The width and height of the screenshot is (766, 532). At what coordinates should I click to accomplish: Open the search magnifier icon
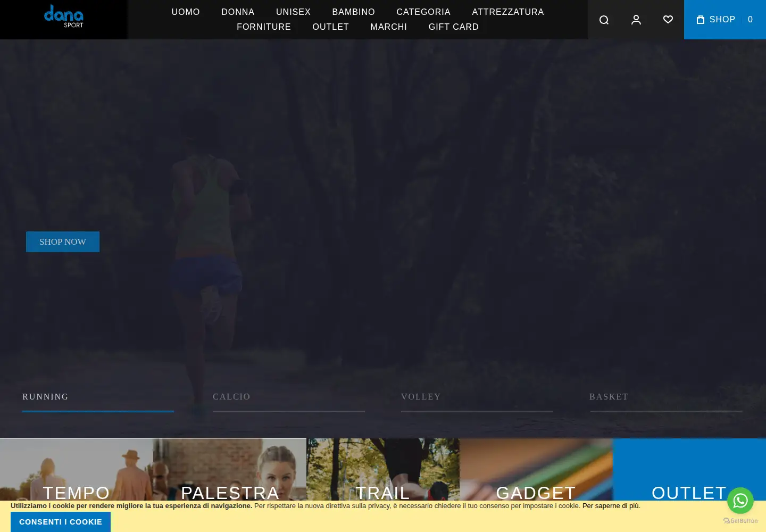click(604, 20)
